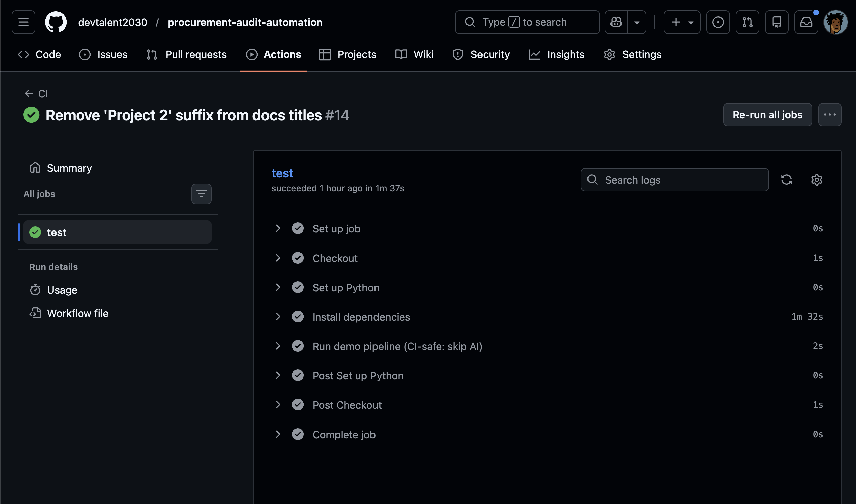This screenshot has height=504, width=856.
Task: Expand the Install dependencies step
Action: [x=278, y=317]
